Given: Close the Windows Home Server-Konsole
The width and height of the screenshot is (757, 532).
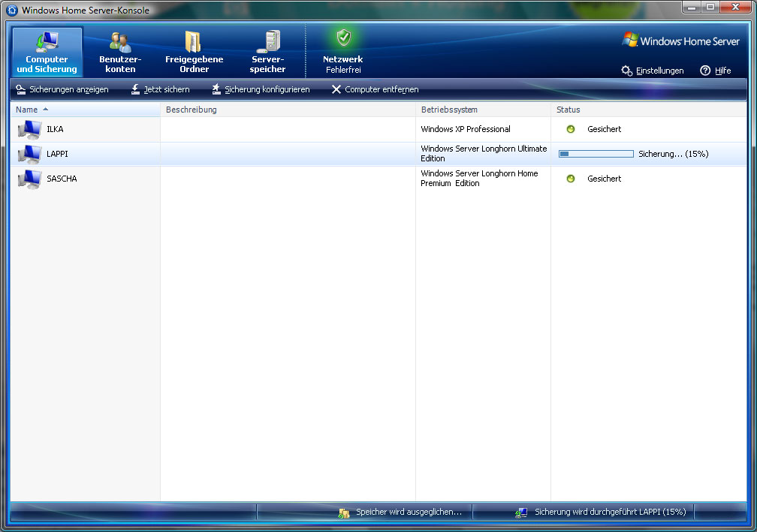Looking at the screenshot, I should [736, 7].
